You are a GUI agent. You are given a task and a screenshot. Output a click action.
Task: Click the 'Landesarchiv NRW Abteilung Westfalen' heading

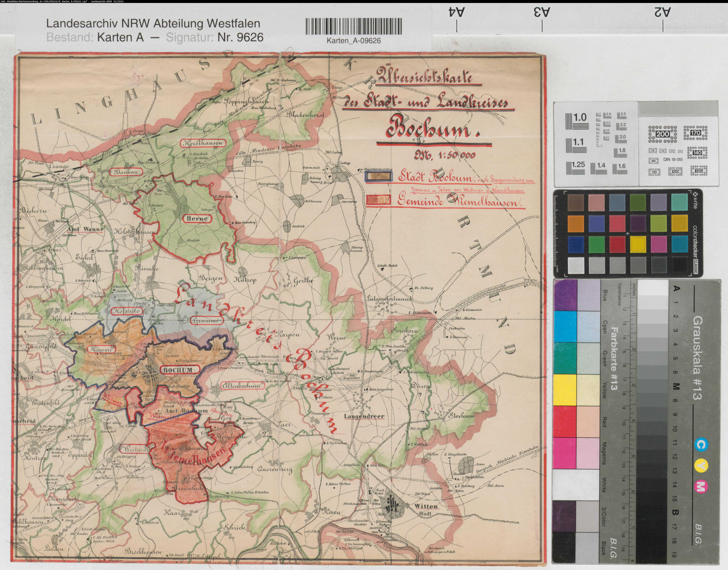pos(153,24)
